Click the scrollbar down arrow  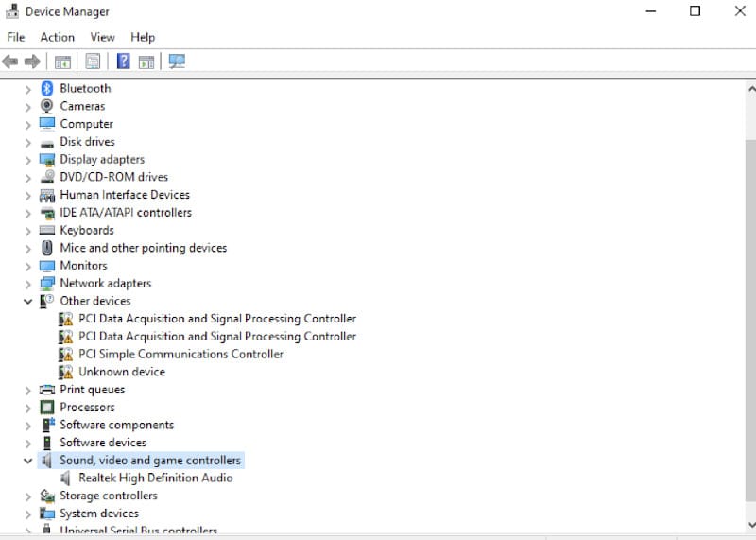pos(751,525)
